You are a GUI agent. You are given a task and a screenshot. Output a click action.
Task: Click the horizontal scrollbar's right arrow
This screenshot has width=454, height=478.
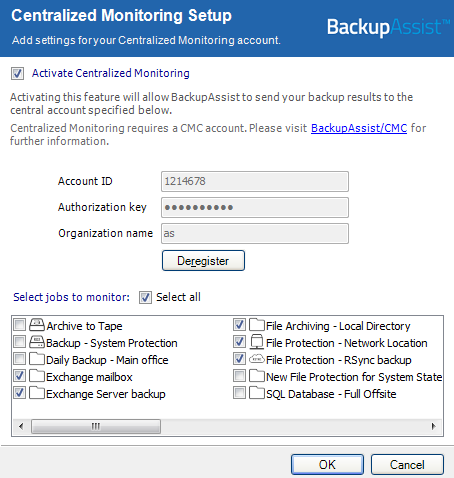tap(433, 426)
